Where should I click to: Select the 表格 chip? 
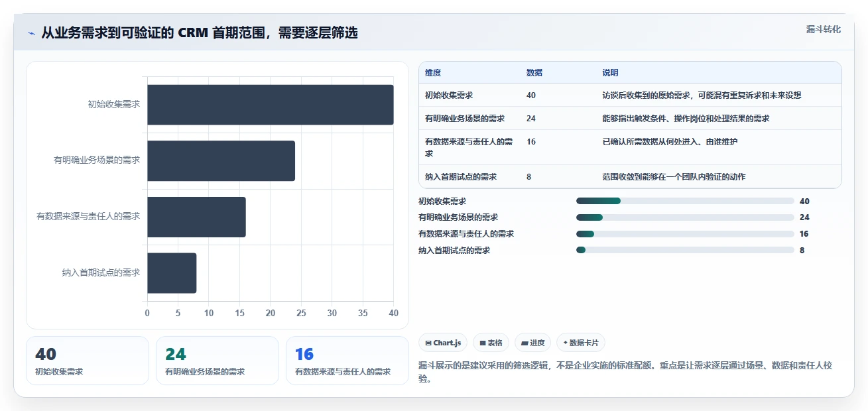(x=491, y=343)
